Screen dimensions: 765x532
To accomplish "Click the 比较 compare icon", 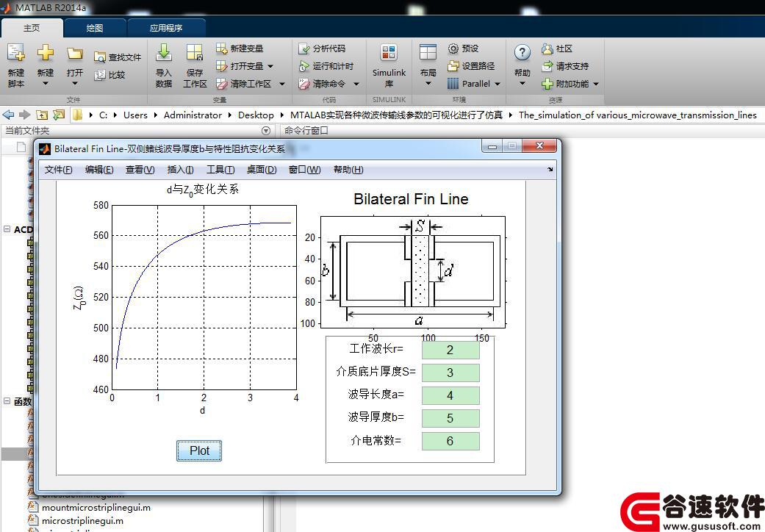I will click(x=99, y=75).
